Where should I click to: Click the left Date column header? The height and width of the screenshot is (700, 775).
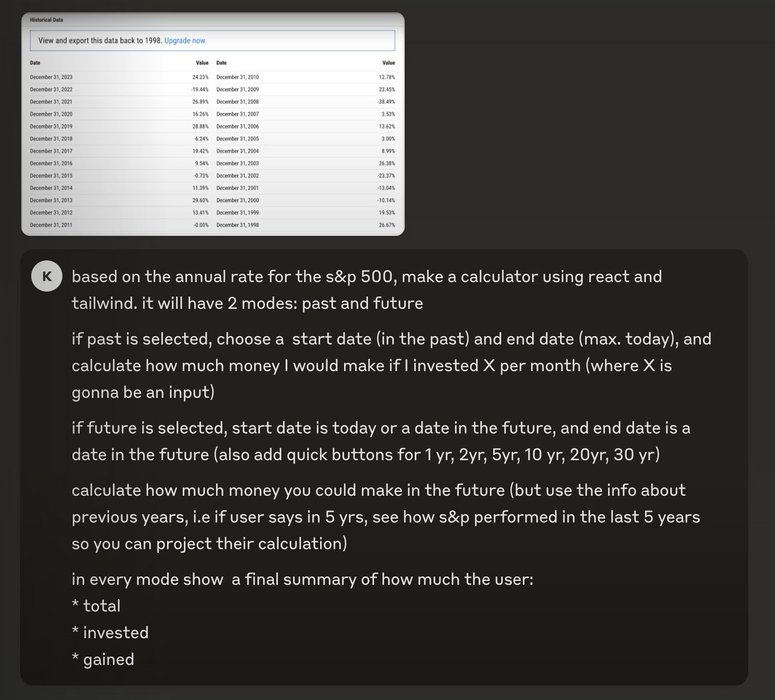click(35, 63)
